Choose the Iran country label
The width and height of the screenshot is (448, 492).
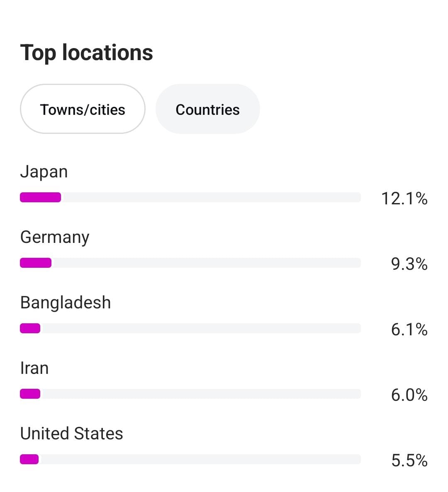tap(34, 368)
